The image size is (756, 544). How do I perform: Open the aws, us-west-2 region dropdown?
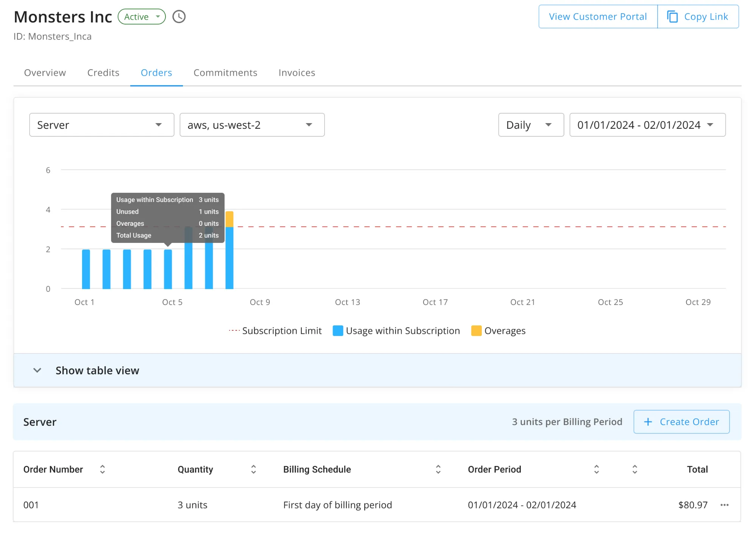click(252, 125)
